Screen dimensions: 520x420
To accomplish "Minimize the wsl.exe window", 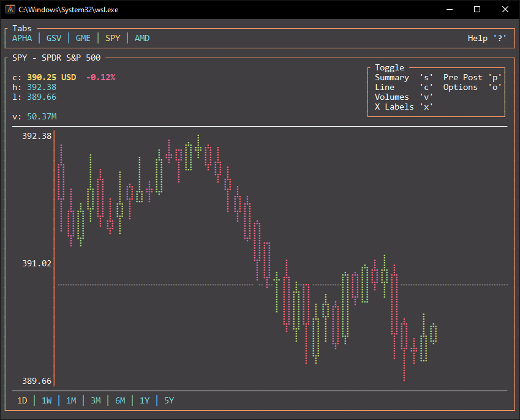I will point(450,9).
